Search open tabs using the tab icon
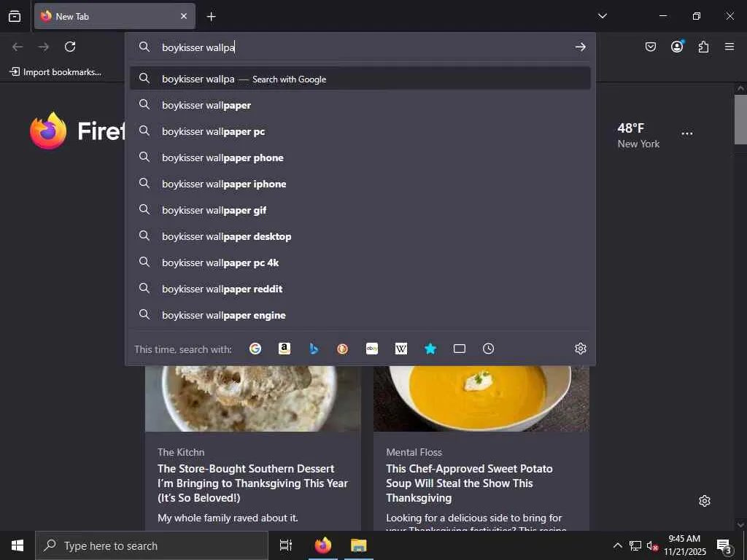 pos(460,349)
